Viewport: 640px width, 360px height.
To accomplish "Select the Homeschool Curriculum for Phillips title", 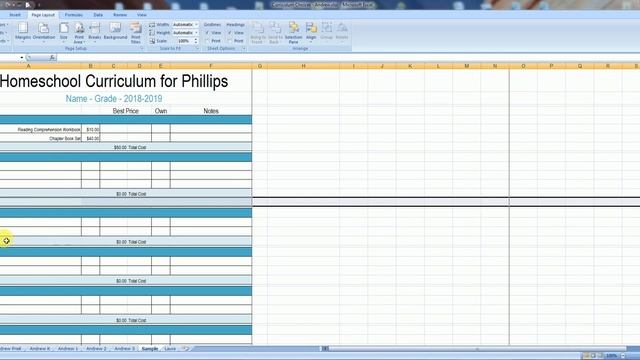I will [114, 81].
